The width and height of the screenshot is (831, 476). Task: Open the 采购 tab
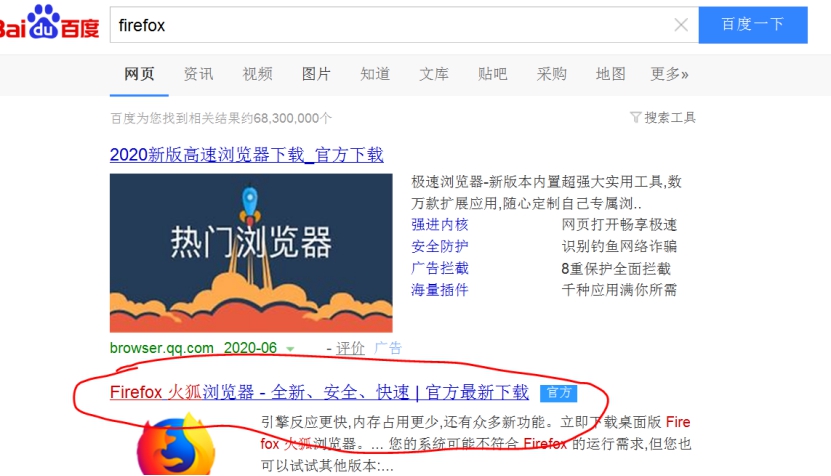tap(552, 74)
